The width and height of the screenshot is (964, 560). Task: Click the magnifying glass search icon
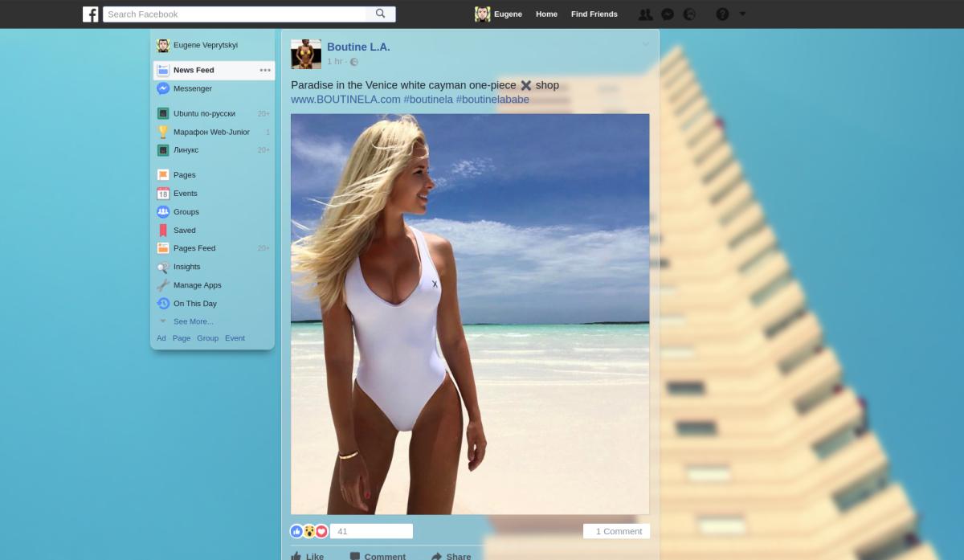[x=380, y=14]
